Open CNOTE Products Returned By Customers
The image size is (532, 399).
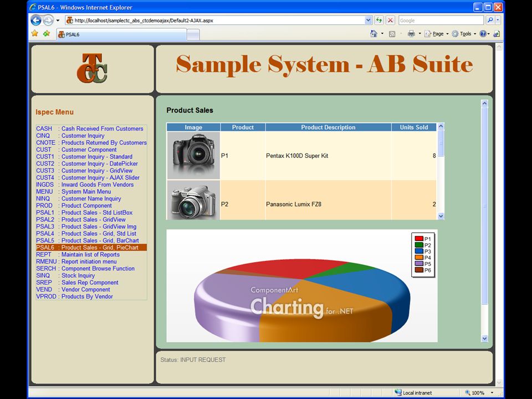[x=91, y=142]
